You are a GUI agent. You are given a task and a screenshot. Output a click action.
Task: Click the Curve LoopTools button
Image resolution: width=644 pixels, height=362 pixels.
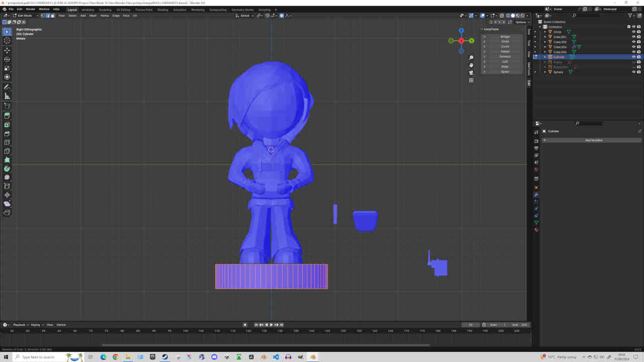click(505, 46)
